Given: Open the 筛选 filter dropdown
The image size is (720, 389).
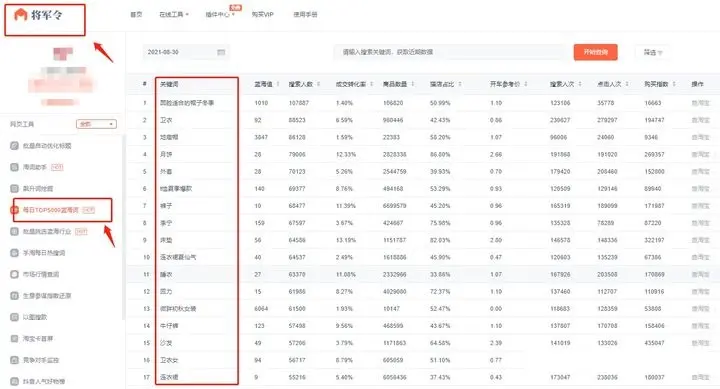Looking at the screenshot, I should 652,52.
